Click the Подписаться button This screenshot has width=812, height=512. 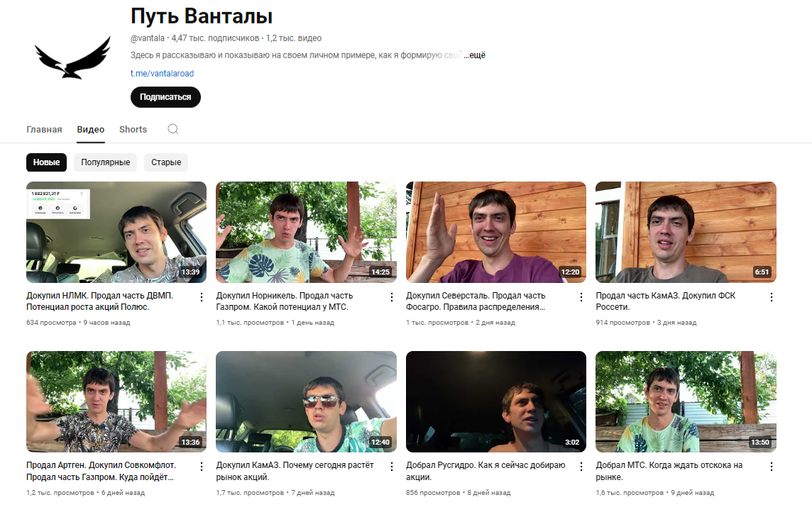point(165,97)
